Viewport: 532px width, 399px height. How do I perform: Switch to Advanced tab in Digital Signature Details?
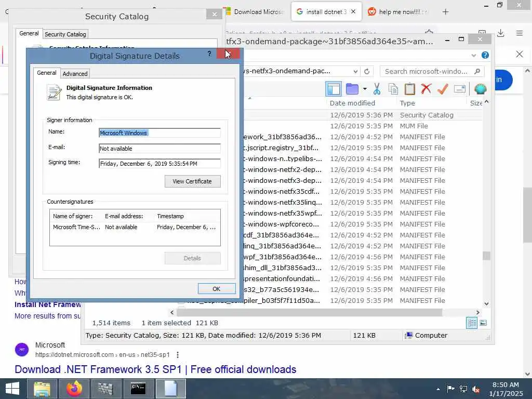(75, 74)
